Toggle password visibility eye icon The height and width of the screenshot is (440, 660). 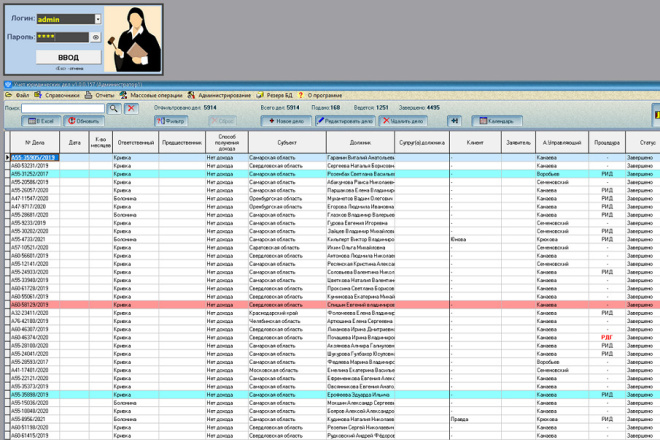click(x=96, y=37)
